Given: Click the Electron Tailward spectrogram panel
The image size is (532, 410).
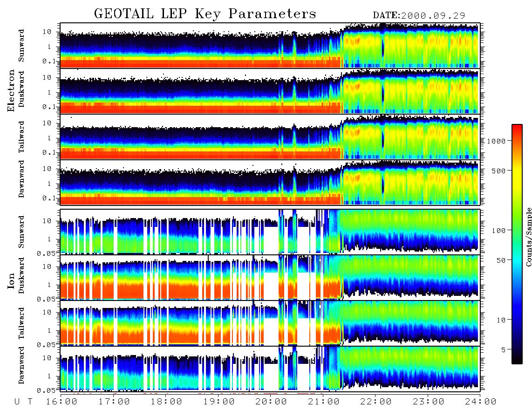Looking at the screenshot, I should coord(270,137).
